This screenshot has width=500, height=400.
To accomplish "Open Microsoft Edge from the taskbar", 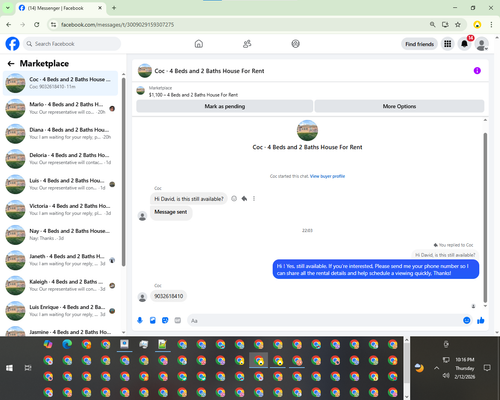I will pos(67,344).
